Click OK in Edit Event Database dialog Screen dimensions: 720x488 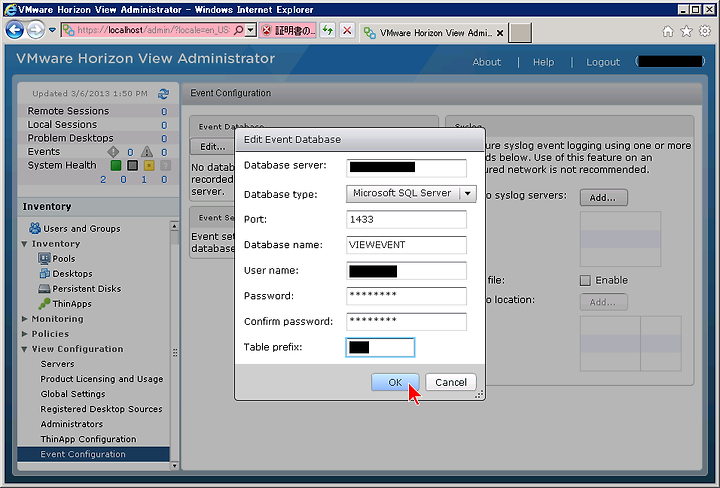(x=395, y=382)
